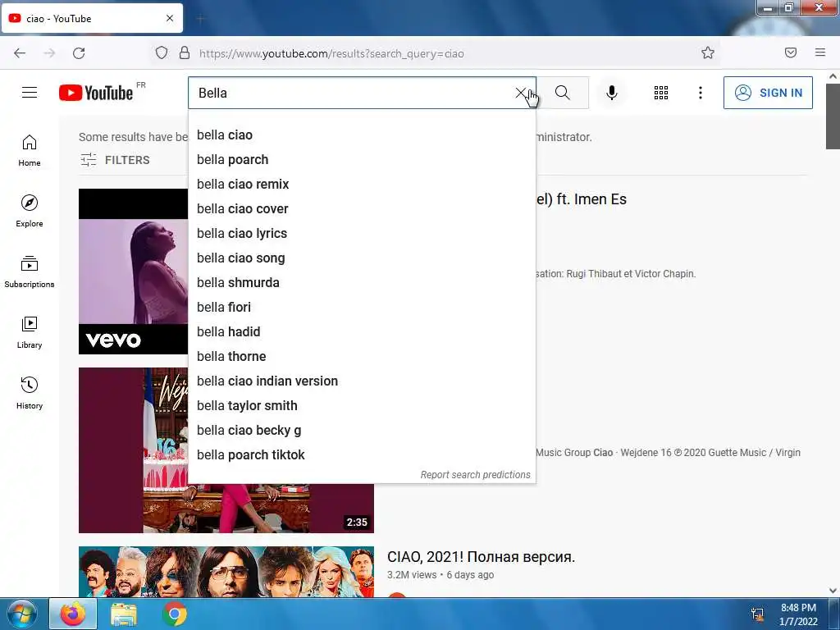Open the vevo video thumbnail
840x630 pixels.
click(x=134, y=271)
